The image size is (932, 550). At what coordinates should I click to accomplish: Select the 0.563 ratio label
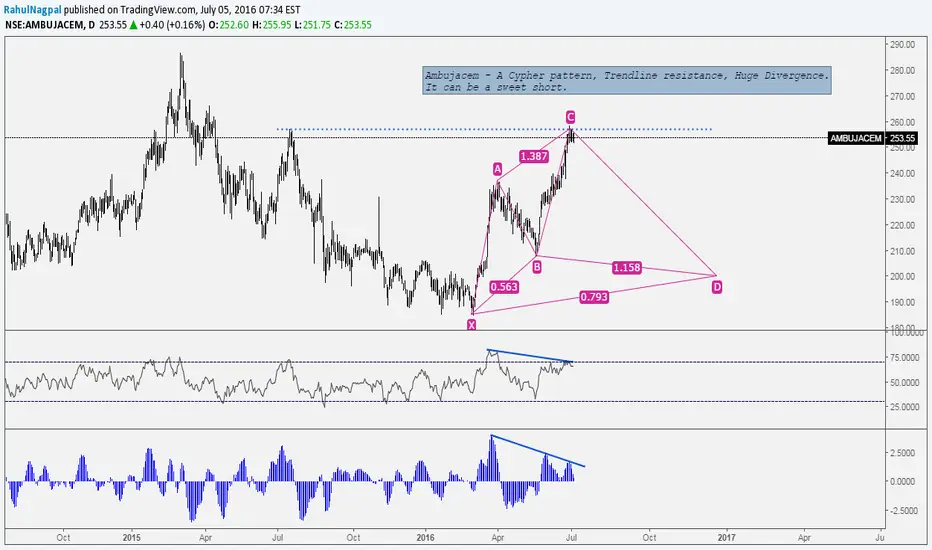point(504,287)
